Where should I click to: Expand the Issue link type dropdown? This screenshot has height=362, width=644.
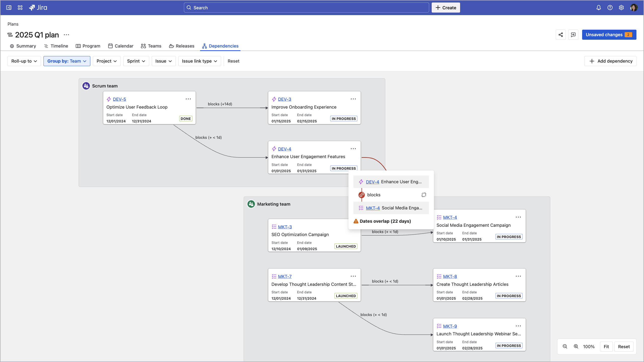pyautogui.click(x=199, y=61)
